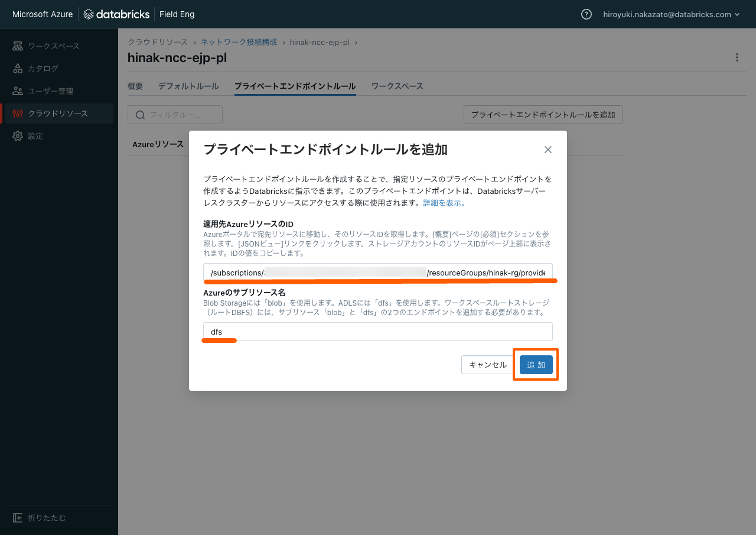
Task: Click the cloud resources icon
Action: 18,114
